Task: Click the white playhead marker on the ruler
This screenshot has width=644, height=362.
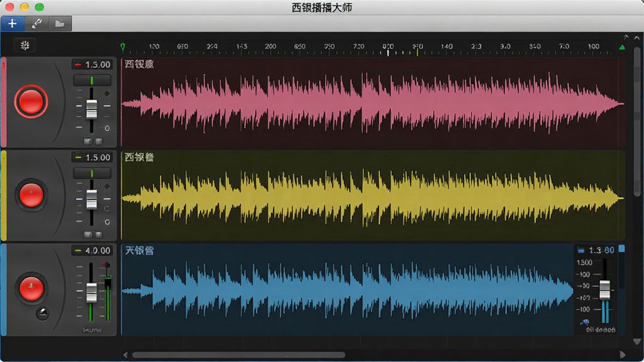Action: tap(387, 52)
